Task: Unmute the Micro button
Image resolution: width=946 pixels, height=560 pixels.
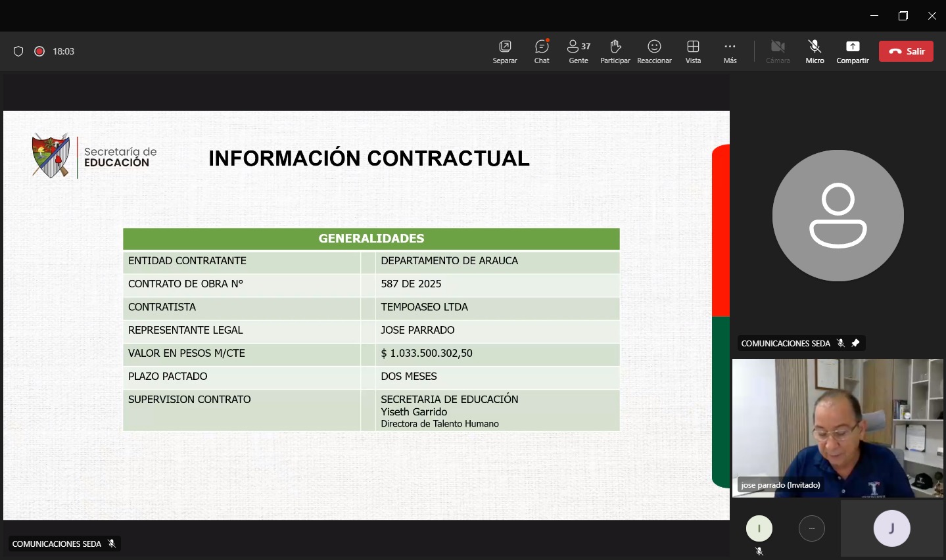Action: 815,51
